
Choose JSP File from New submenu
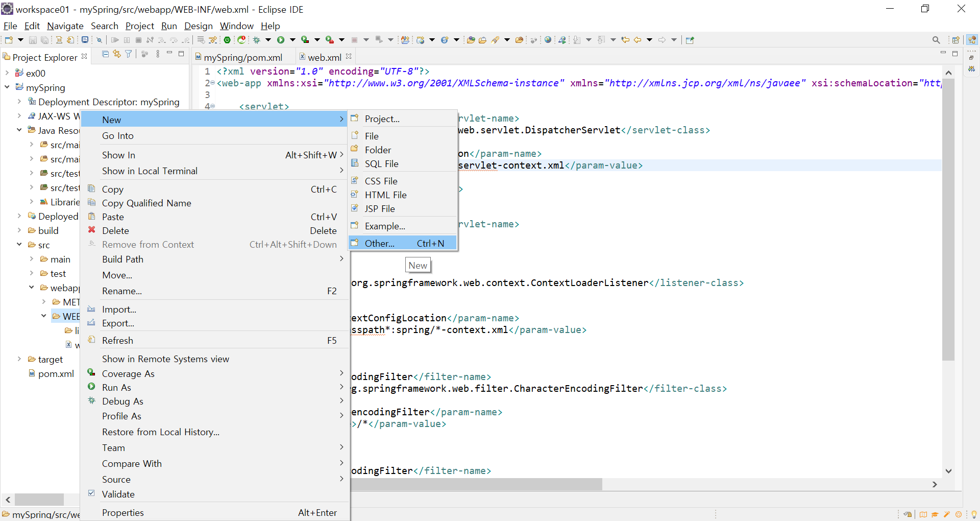click(403, 208)
